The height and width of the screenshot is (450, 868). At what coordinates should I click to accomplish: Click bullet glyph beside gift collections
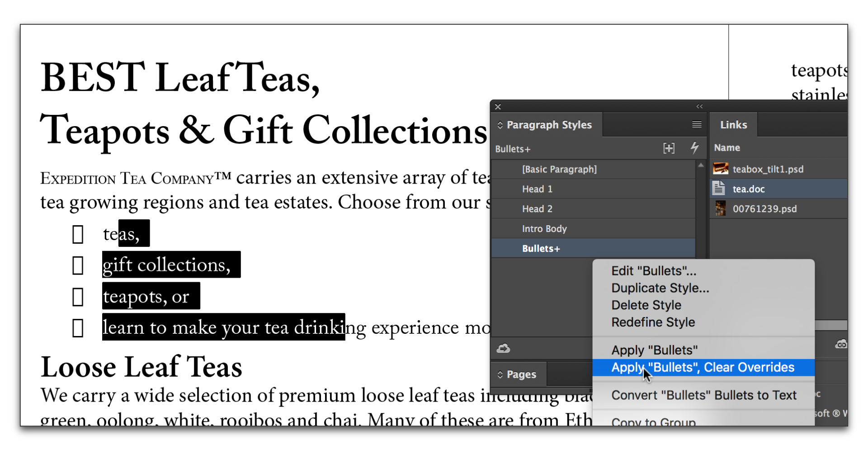(78, 265)
